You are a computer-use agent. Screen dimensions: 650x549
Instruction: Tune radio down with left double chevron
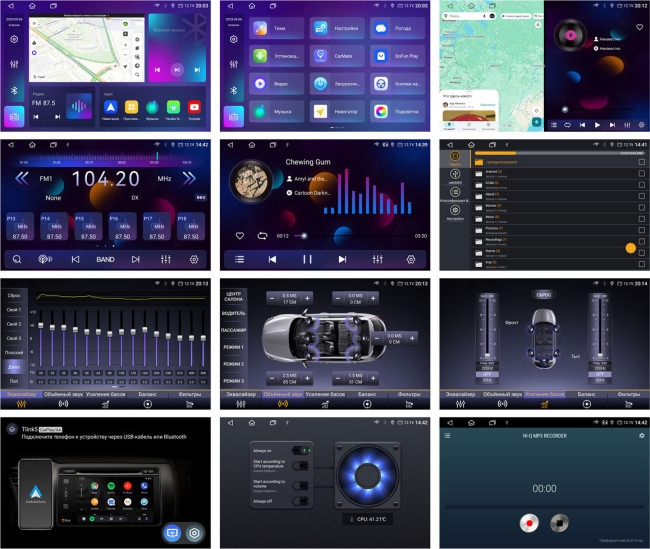pos(20,179)
